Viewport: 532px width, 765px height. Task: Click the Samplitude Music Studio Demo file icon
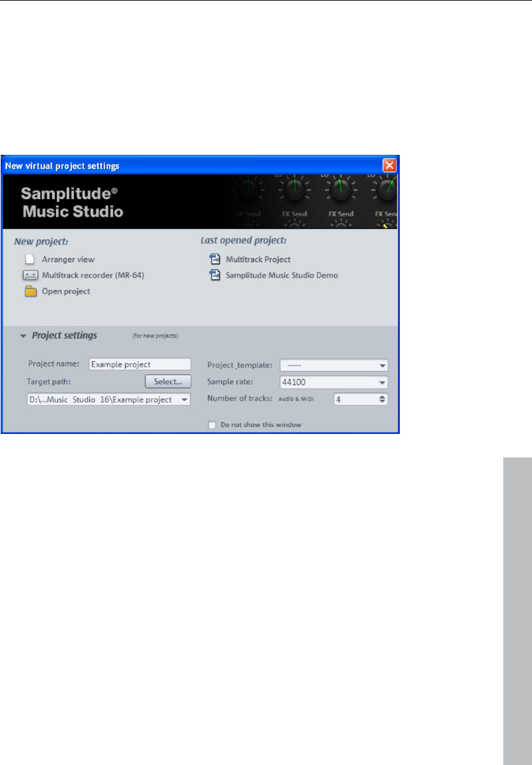click(x=214, y=275)
